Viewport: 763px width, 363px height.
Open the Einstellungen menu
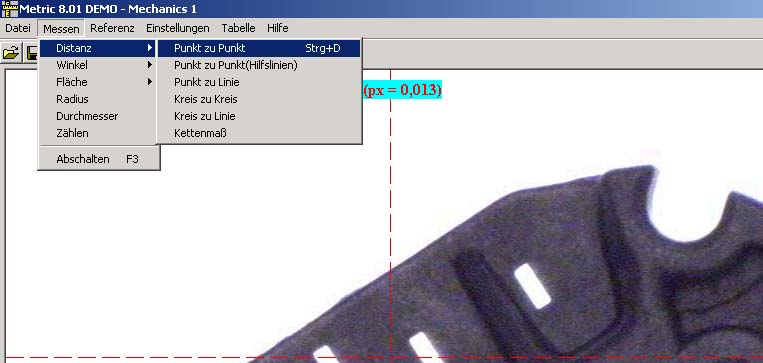click(178, 28)
